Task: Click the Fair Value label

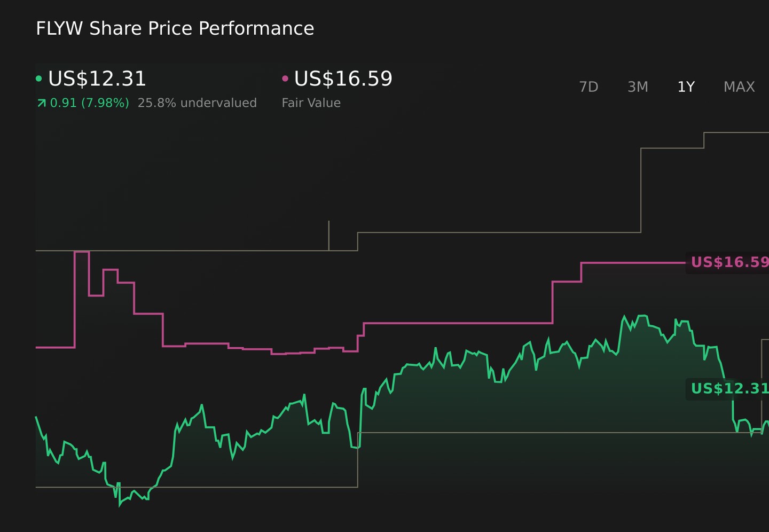Action: 311,103
